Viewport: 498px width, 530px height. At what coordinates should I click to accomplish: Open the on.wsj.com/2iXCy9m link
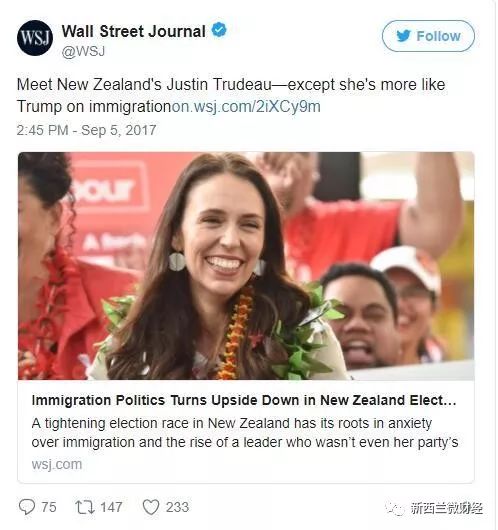[246, 106]
